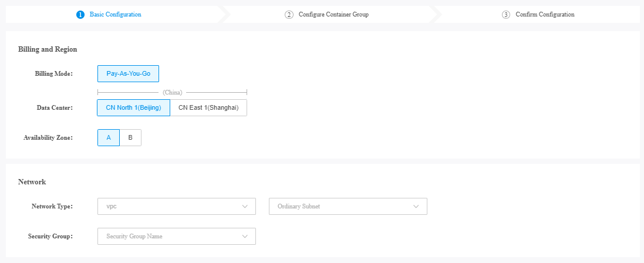The height and width of the screenshot is (263, 644).
Task: Open the vpc network type dropdown
Action: (177, 206)
